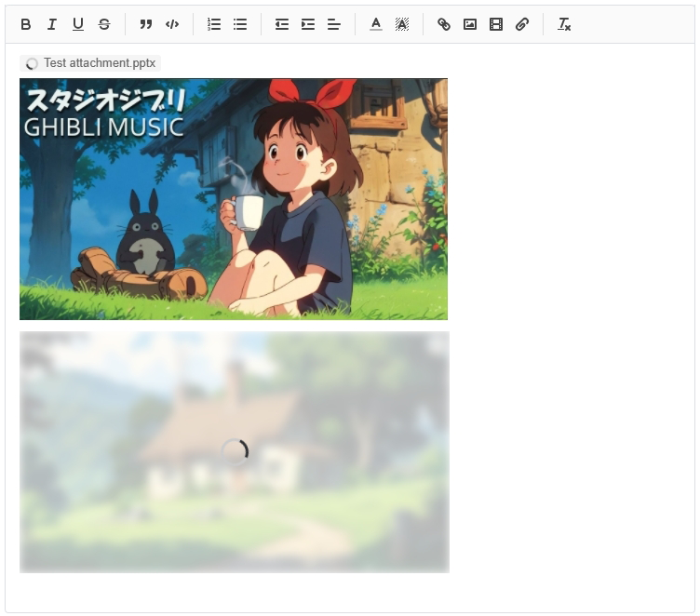Open the text color picker

pos(376,24)
